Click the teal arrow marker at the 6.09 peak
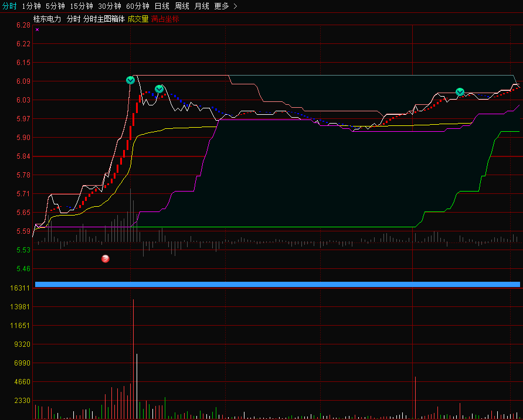Viewport: 523px width, 420px height. coord(130,80)
